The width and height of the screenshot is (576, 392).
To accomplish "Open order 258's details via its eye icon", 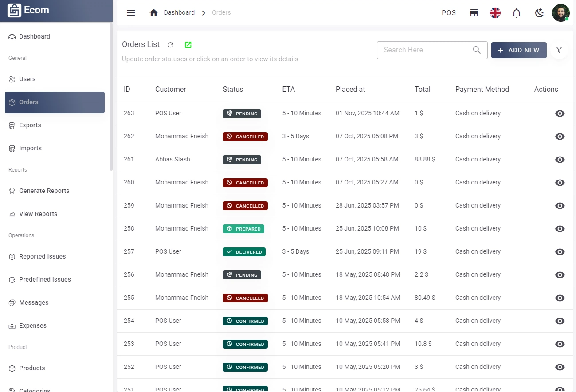I will [x=560, y=228].
